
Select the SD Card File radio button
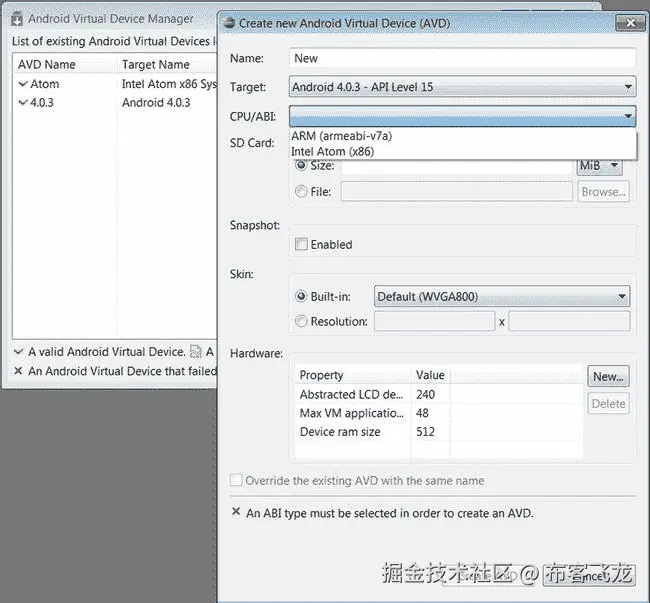coord(301,191)
